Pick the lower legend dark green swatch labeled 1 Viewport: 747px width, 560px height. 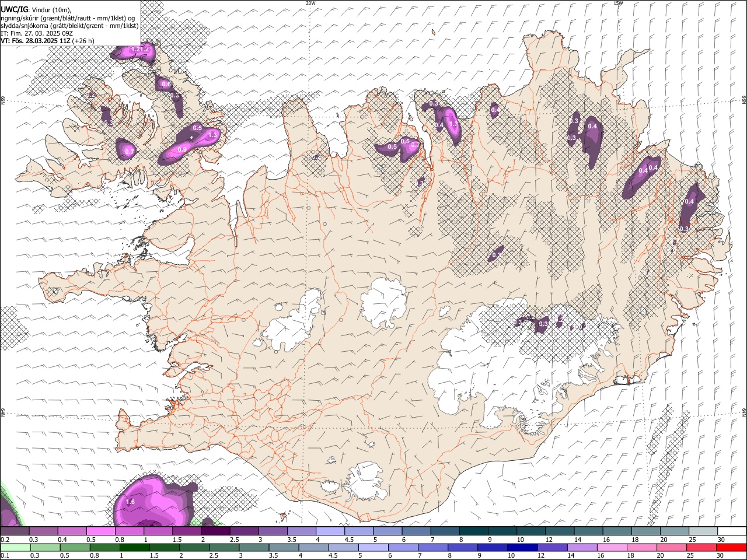click(134, 548)
